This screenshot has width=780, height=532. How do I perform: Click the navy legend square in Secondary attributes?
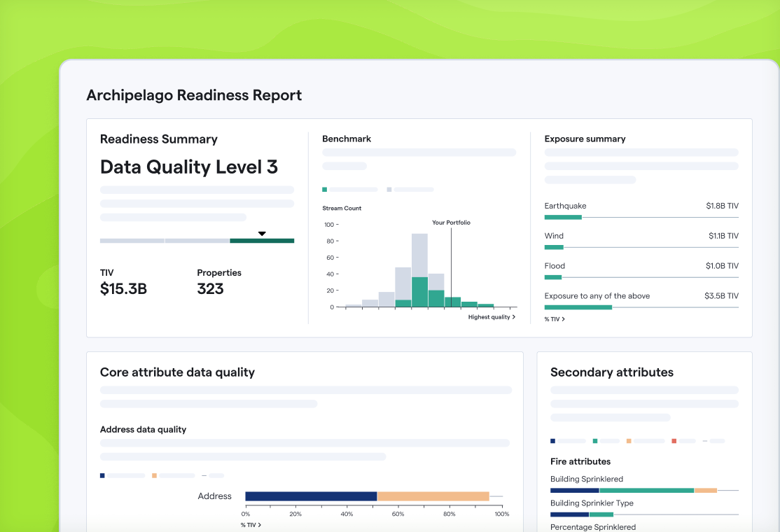pyautogui.click(x=552, y=441)
